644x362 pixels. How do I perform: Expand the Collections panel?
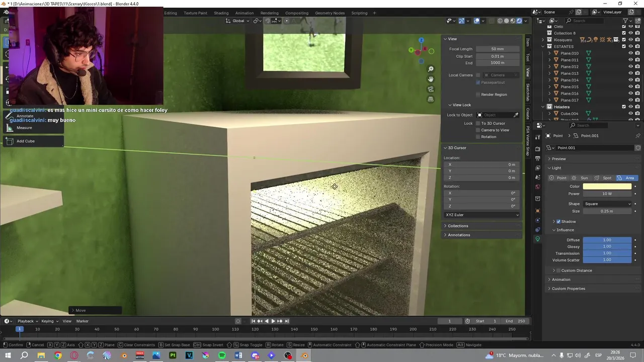[458, 226]
